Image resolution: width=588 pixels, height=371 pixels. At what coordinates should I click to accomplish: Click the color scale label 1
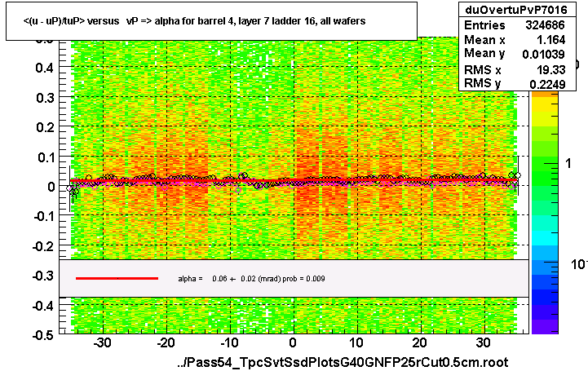(568, 163)
